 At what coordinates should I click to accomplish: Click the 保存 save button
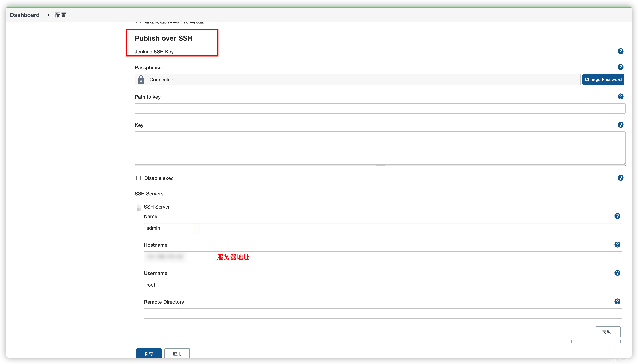coord(149,353)
